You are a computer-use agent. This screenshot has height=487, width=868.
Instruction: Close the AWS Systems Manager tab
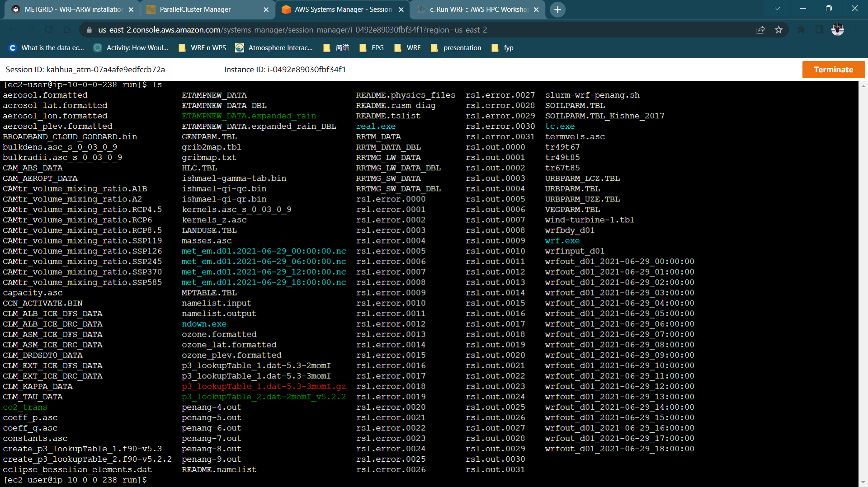point(401,9)
